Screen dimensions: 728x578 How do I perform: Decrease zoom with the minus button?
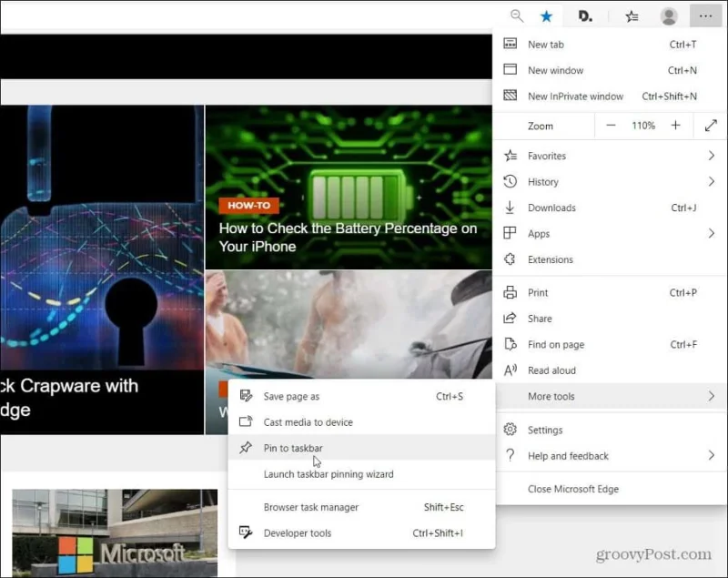tap(611, 126)
